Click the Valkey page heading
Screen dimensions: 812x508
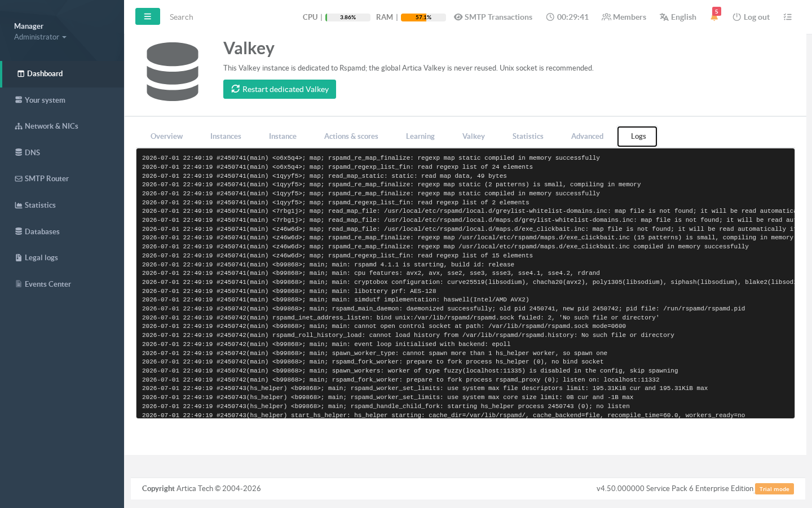tap(249, 49)
